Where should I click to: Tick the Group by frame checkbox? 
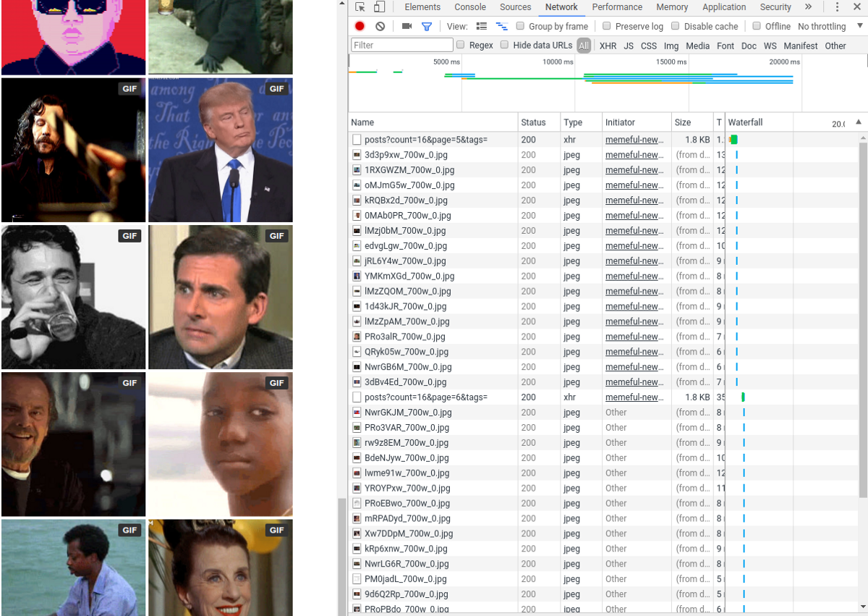click(520, 26)
